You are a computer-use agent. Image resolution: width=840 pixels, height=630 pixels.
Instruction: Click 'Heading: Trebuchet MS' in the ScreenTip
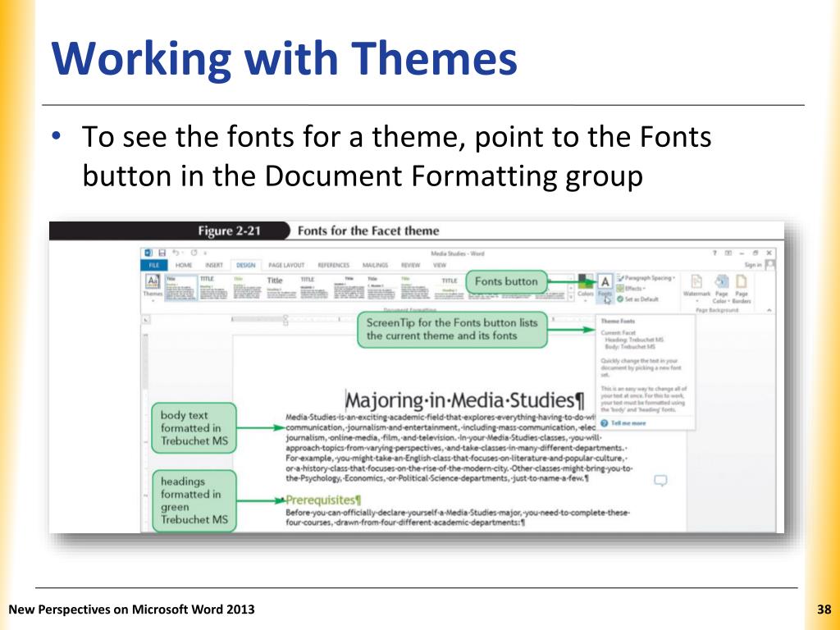(x=634, y=340)
